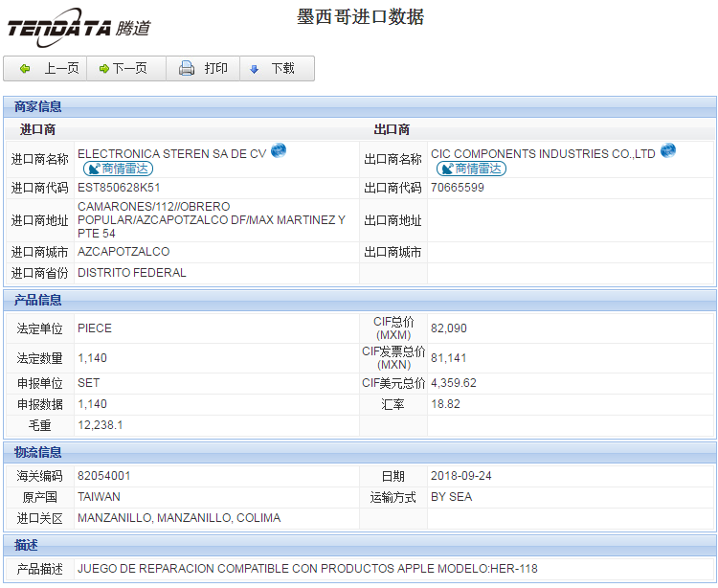This screenshot has height=588, width=718.
Task: Click importer code EST850628K51
Action: (x=119, y=188)
